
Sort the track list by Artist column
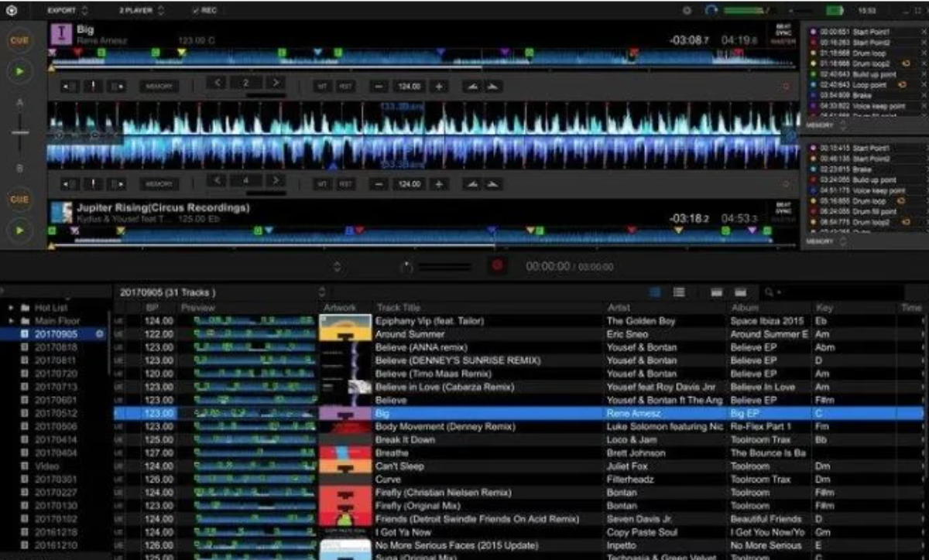619,308
